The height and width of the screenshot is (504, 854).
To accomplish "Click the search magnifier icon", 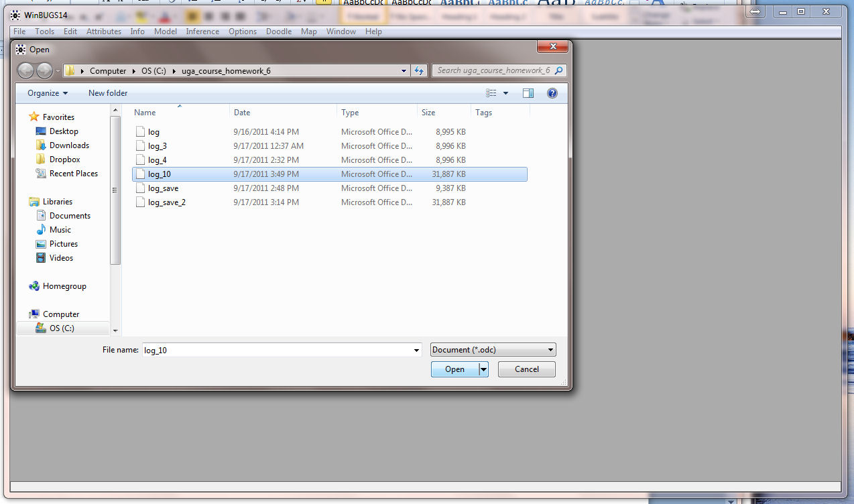I will 558,70.
